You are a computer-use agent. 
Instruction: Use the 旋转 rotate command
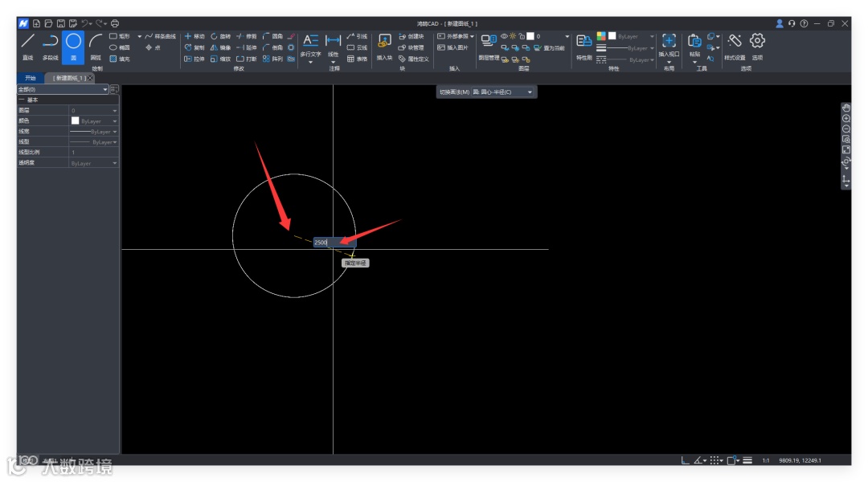pyautogui.click(x=220, y=36)
